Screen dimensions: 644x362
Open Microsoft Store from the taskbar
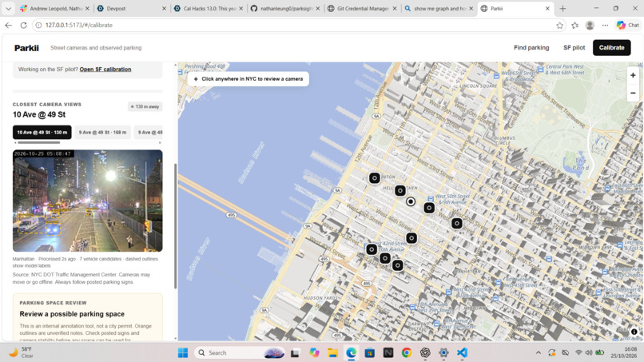[370, 352]
